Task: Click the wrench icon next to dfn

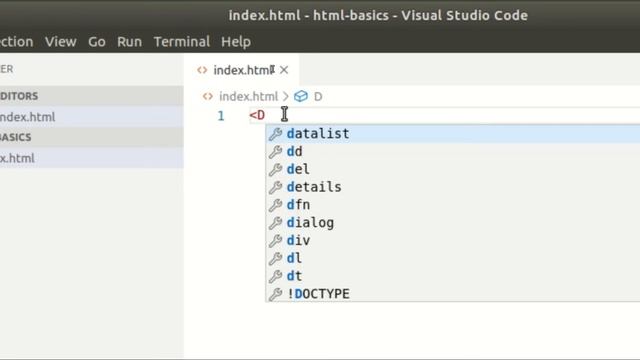Action: [276, 205]
